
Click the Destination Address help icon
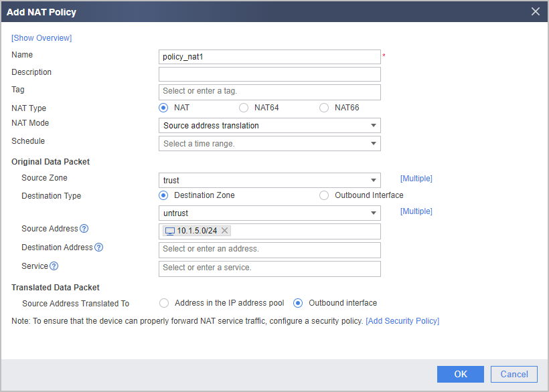(98, 248)
